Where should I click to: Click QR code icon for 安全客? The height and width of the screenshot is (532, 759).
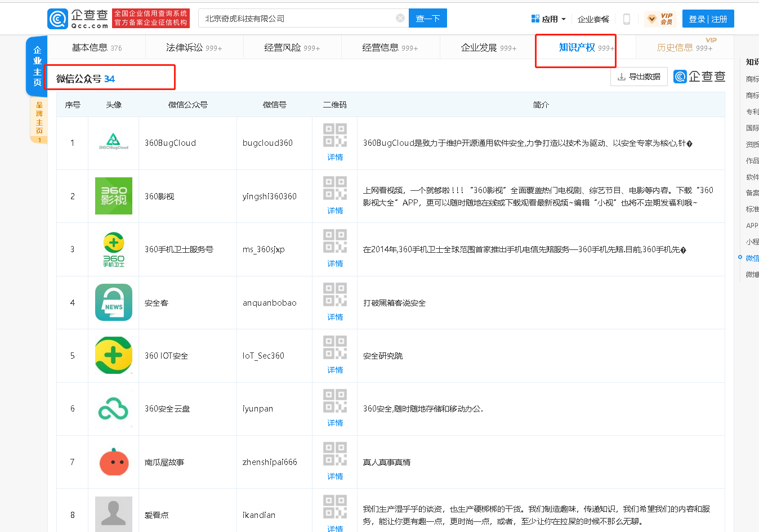(335, 295)
